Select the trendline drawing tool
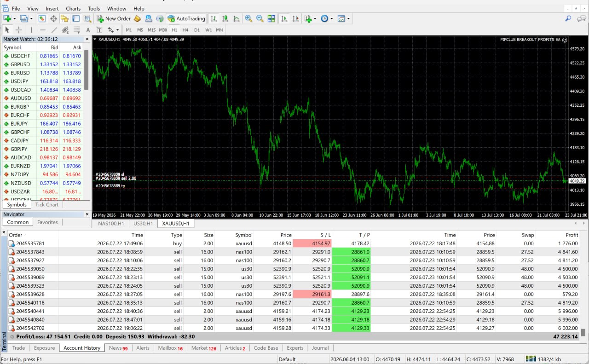Image resolution: width=589 pixels, height=364 pixels. click(x=54, y=30)
